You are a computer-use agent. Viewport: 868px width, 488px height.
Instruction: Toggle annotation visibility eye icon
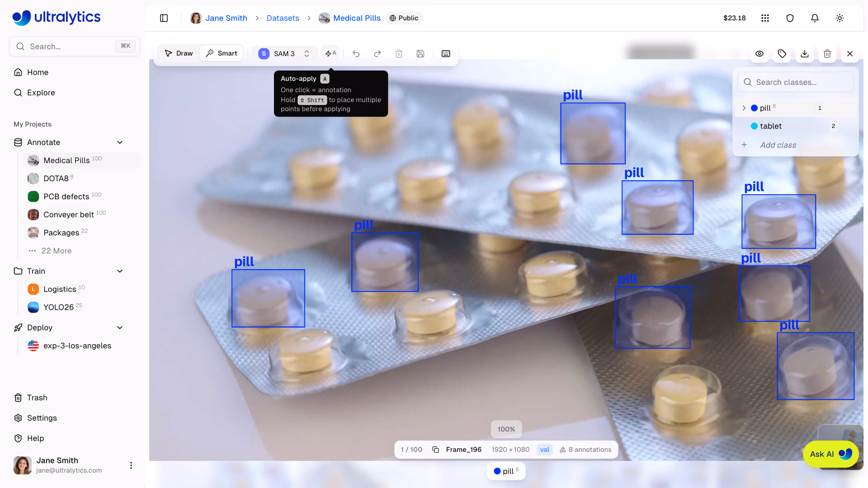click(x=759, y=54)
